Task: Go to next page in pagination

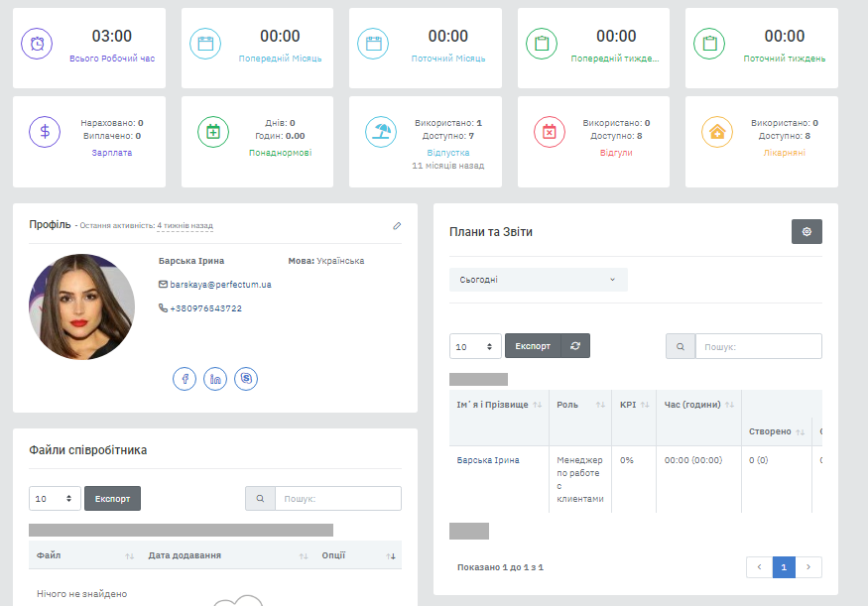Action: click(810, 567)
